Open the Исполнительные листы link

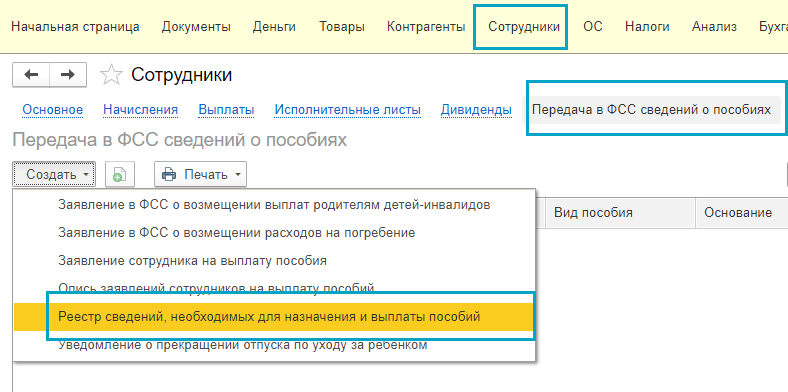tap(347, 110)
